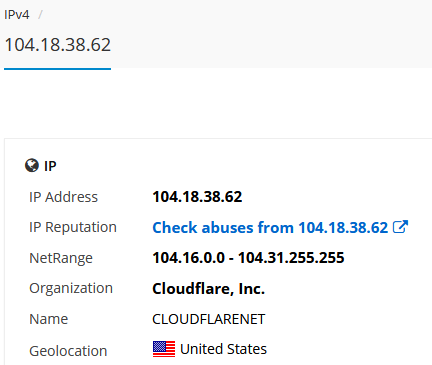
Task: Click the IP Address field label
Action: tap(63, 197)
